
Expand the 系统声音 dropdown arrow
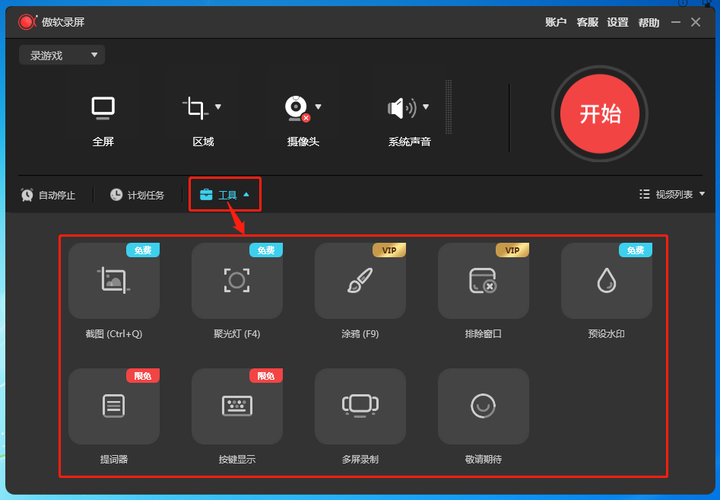tap(426, 107)
